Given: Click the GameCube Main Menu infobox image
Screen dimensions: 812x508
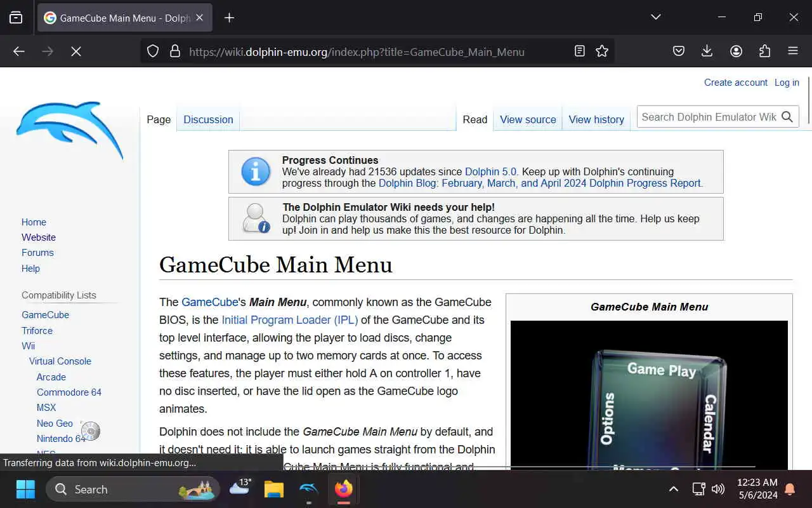Looking at the screenshot, I should (x=649, y=395).
